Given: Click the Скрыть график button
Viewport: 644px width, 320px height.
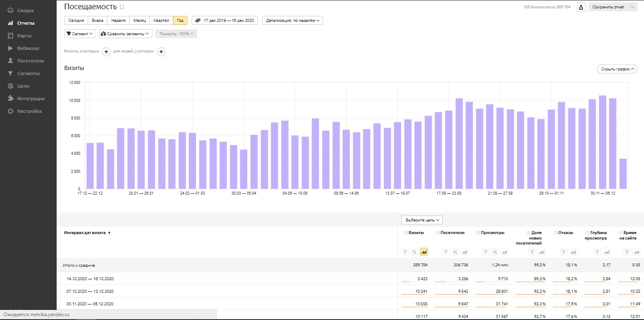Looking at the screenshot, I should click(x=617, y=69).
